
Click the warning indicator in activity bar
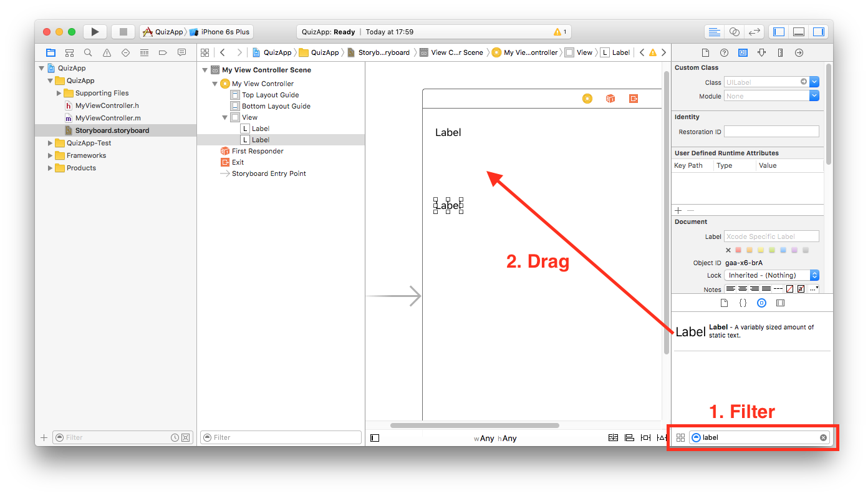pos(559,32)
